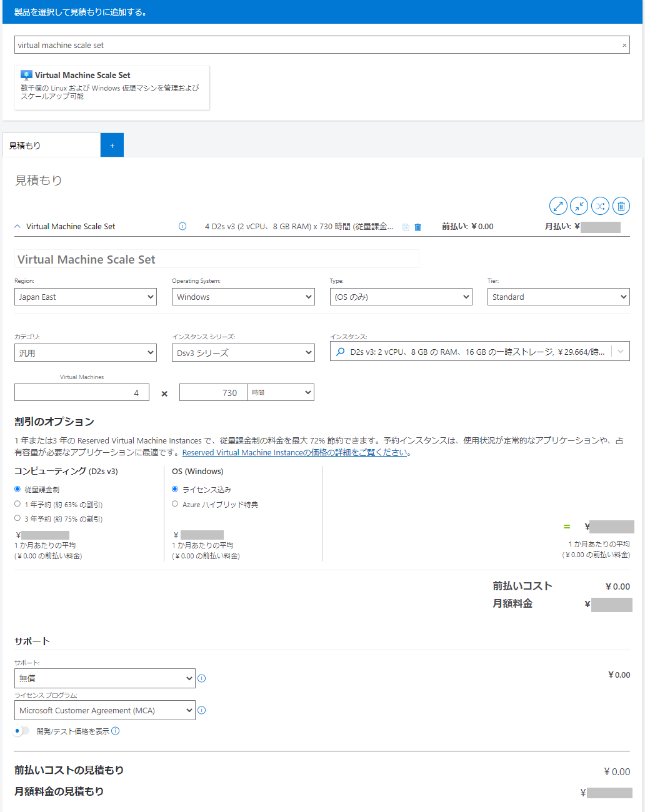
Task: Select 3 年予約 (約 75% の割引) option
Action: coord(17,518)
